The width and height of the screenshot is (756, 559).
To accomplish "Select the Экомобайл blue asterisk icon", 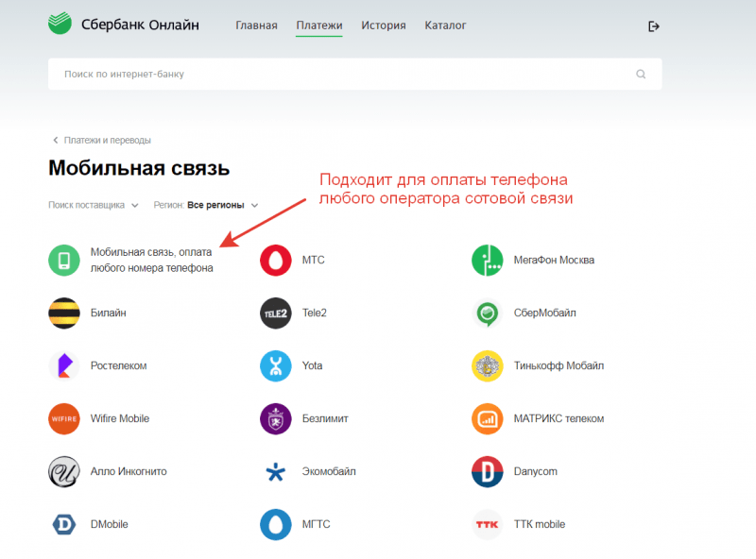I will click(x=276, y=472).
